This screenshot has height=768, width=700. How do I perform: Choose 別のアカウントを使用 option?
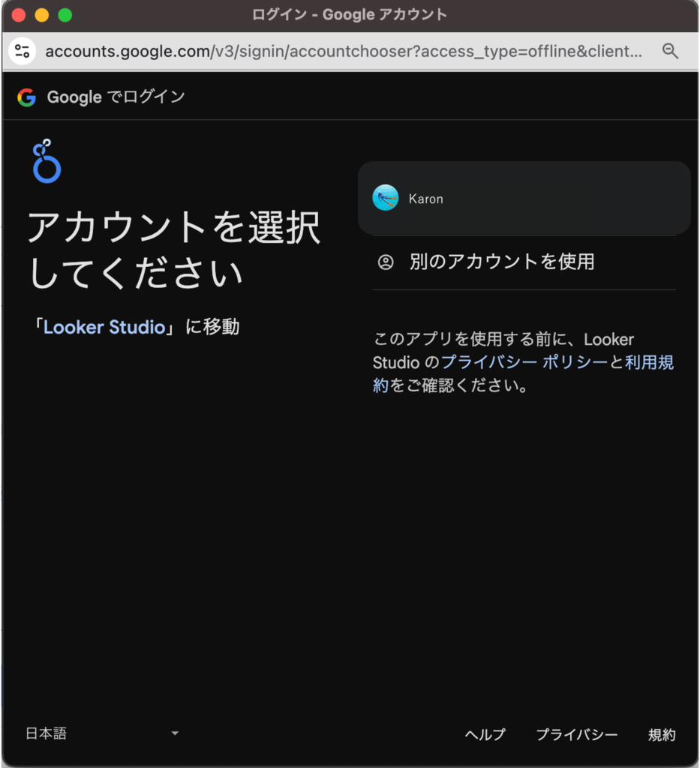click(x=502, y=262)
